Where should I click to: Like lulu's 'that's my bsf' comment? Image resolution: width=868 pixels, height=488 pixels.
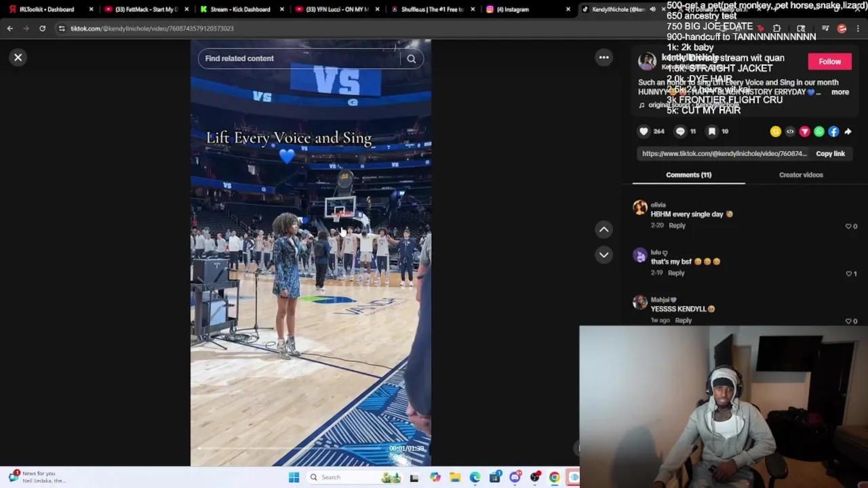(x=848, y=274)
